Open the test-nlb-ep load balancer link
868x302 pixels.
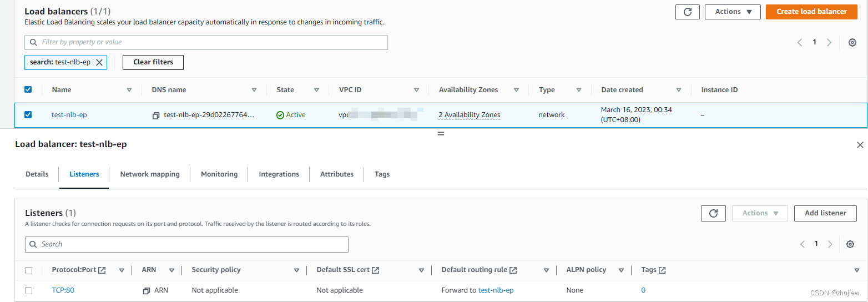pyautogui.click(x=69, y=115)
